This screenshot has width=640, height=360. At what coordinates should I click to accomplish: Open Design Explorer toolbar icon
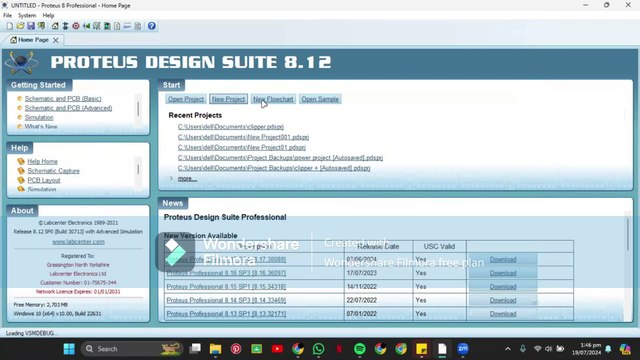(x=107, y=26)
